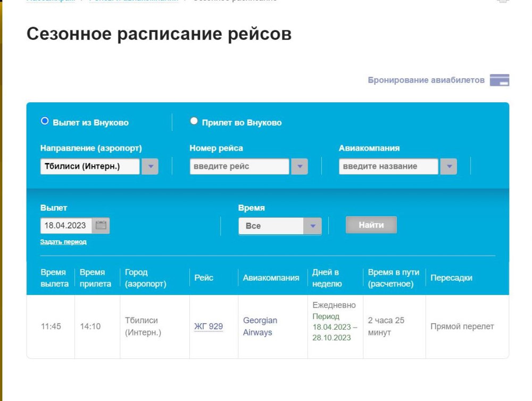This screenshot has width=532, height=401.
Task: Select the 'Вылет из Внуково' radio button
Action: coord(45,121)
